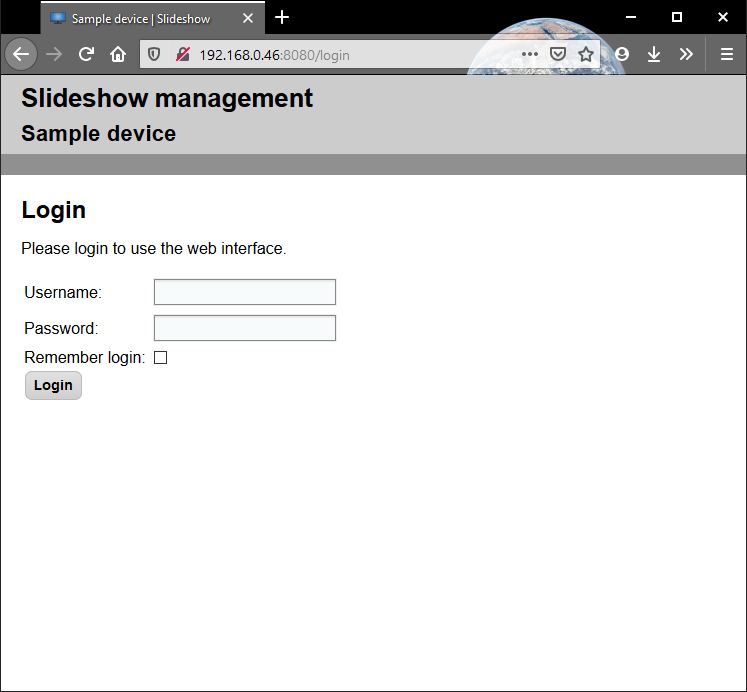Open the Firefox hamburger menu
The width and height of the screenshot is (747, 692).
[727, 55]
